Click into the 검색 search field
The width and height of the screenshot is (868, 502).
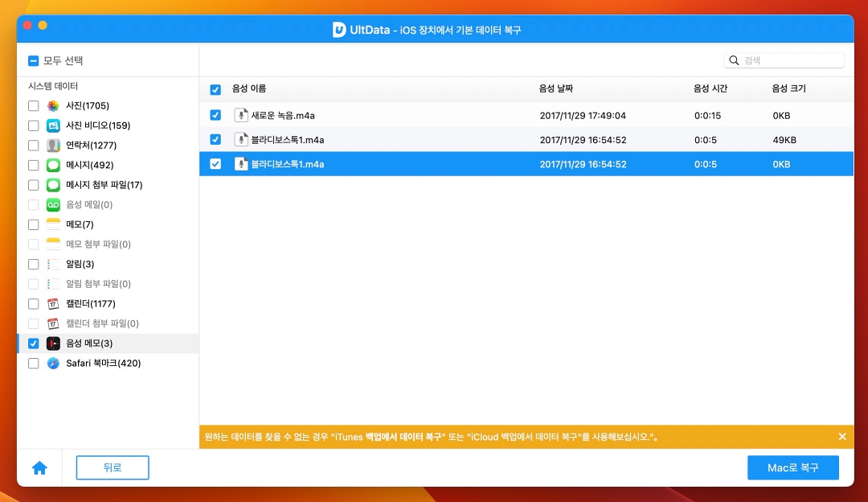[784, 60]
